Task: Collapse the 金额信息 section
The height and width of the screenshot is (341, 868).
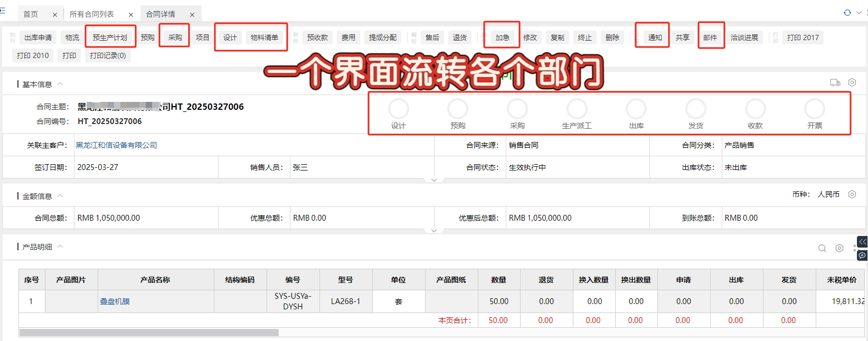Action: [60, 196]
